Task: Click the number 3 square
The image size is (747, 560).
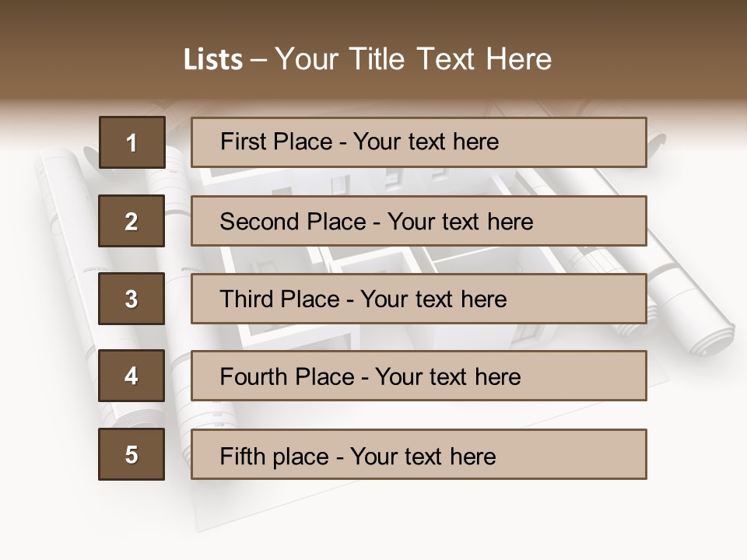Action: coord(132,299)
